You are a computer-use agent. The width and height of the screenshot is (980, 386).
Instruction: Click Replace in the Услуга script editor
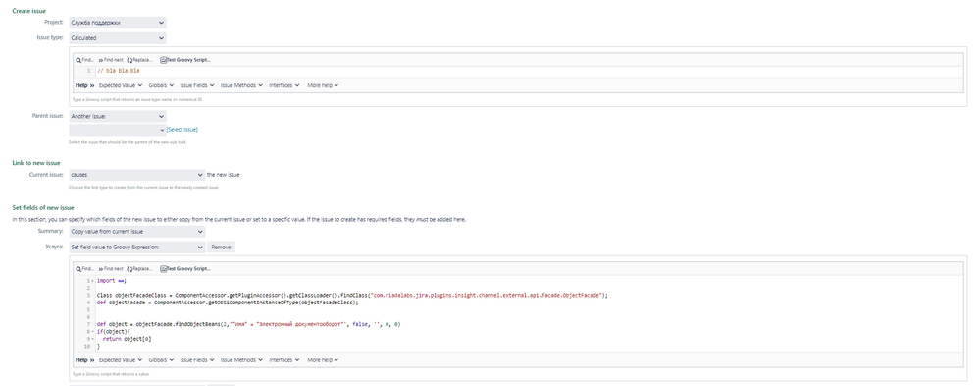(140, 269)
